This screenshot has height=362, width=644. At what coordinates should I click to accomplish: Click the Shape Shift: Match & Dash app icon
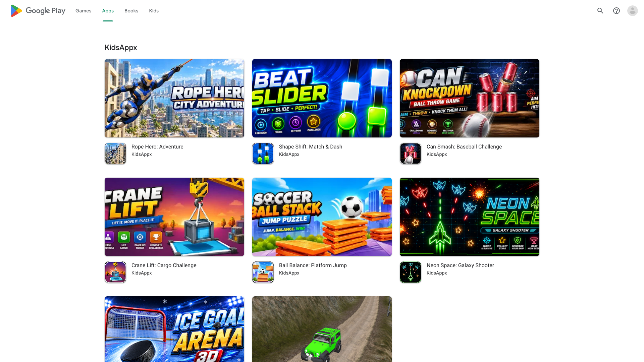click(263, 154)
